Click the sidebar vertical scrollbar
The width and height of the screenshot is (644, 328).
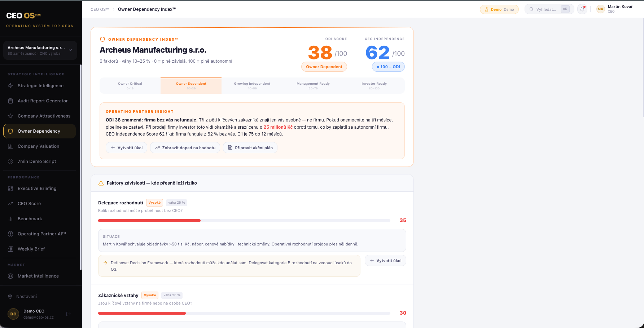81,167
